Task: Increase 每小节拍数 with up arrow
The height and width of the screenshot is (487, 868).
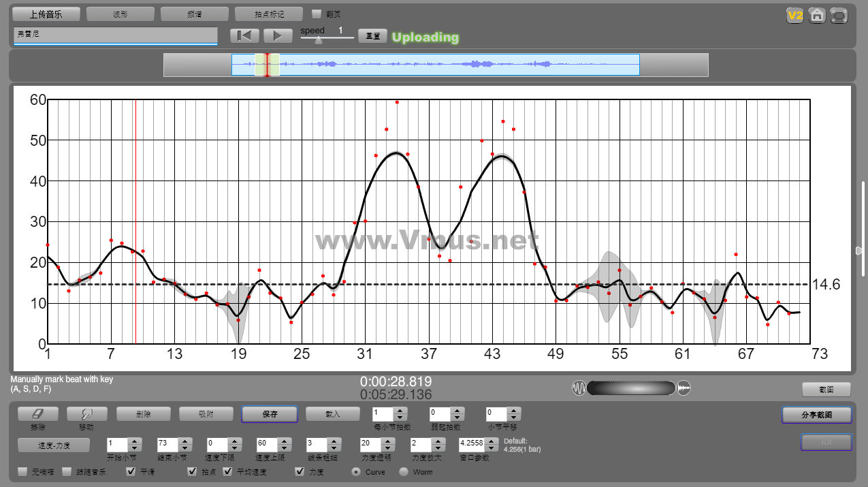Action: [400, 410]
